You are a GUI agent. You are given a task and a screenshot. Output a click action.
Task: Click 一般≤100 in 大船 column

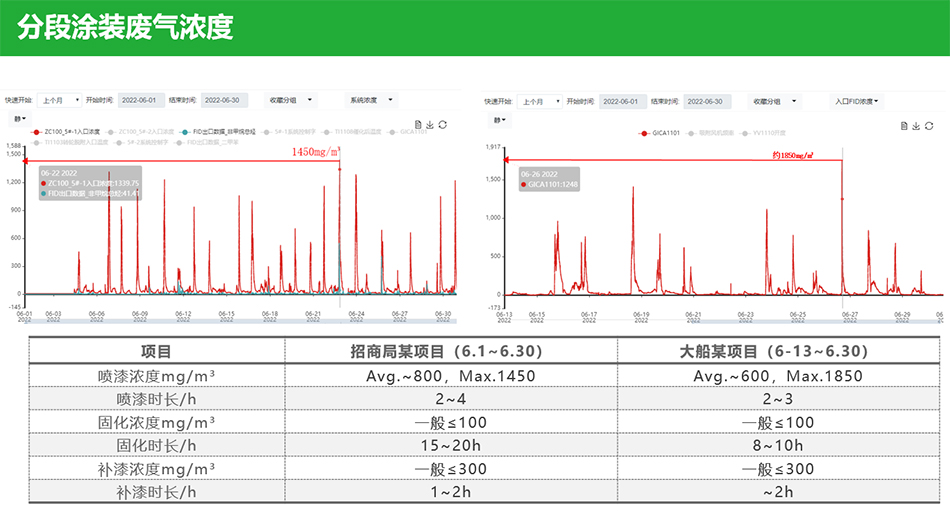pyautogui.click(x=778, y=422)
